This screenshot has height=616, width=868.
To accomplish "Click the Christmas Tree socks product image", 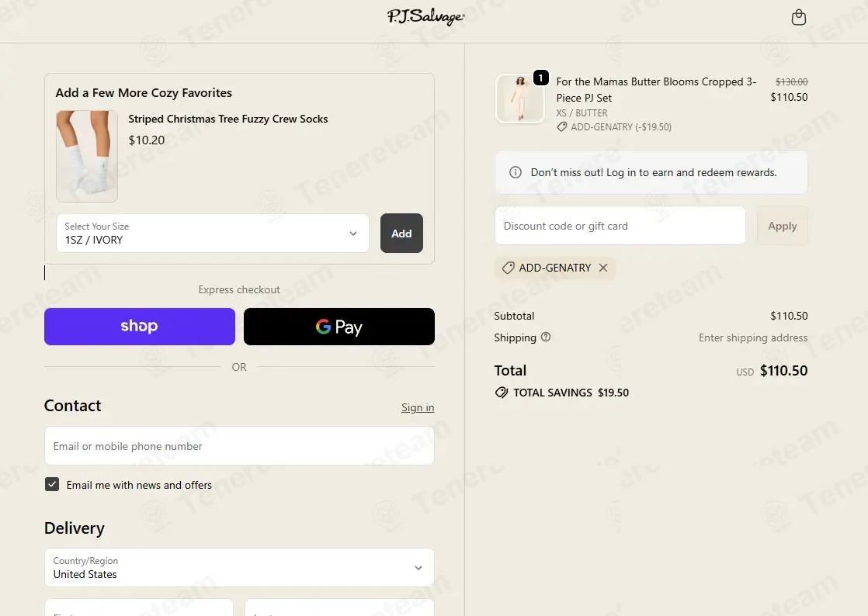I will coord(87,156).
